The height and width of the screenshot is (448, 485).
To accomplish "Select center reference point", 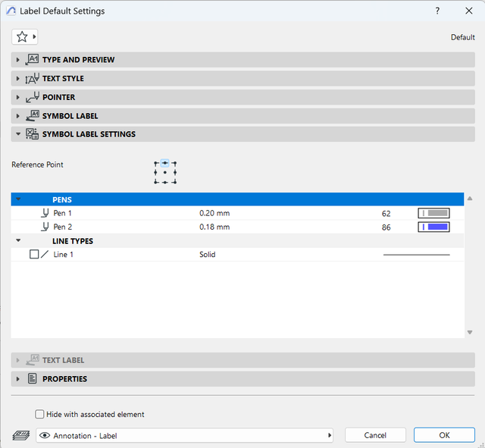I will [x=165, y=173].
